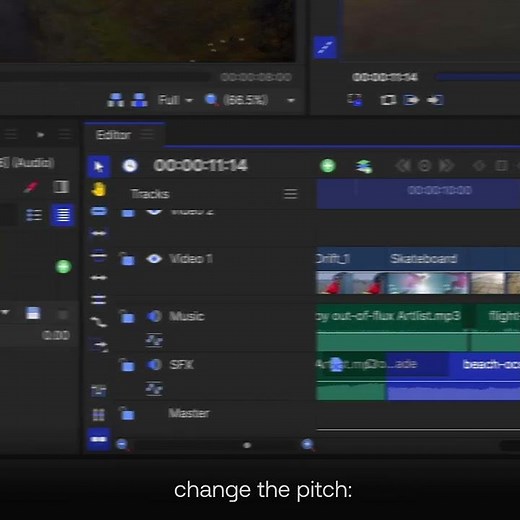Click mark-in arrow icon in right preview
The width and height of the screenshot is (520, 520).
coord(411,100)
